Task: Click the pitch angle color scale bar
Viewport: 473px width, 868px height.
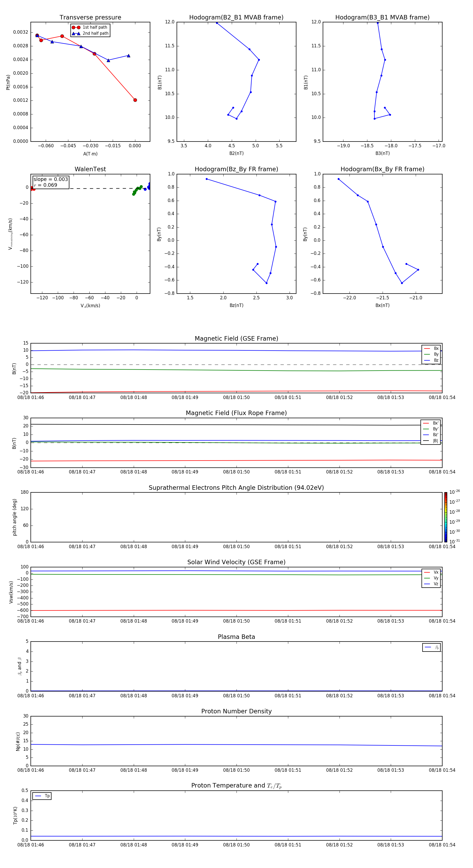Action: coord(446,517)
